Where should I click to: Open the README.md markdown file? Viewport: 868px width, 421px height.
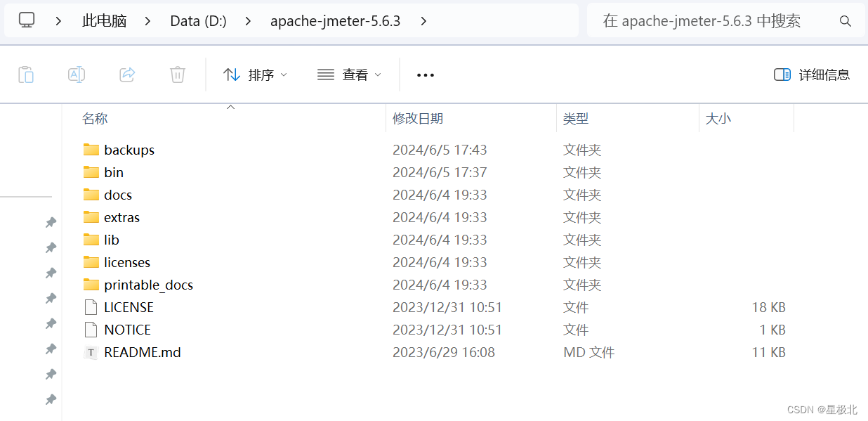pyautogui.click(x=143, y=352)
